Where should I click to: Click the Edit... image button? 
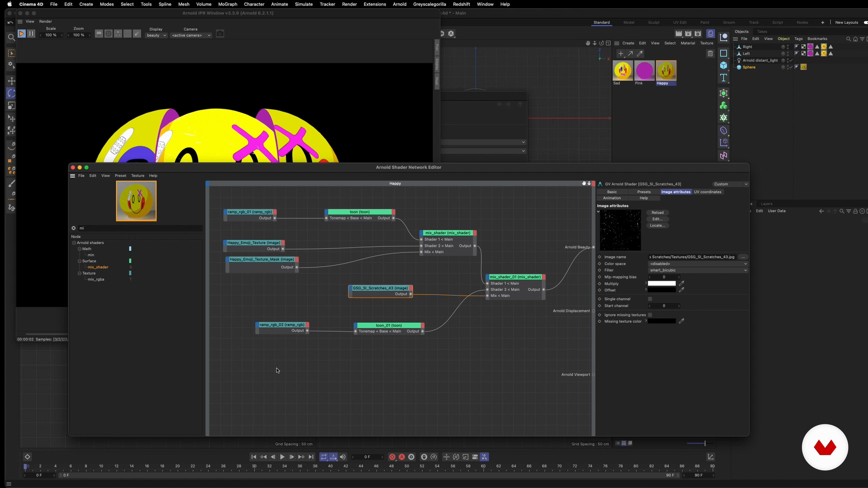pos(657,219)
